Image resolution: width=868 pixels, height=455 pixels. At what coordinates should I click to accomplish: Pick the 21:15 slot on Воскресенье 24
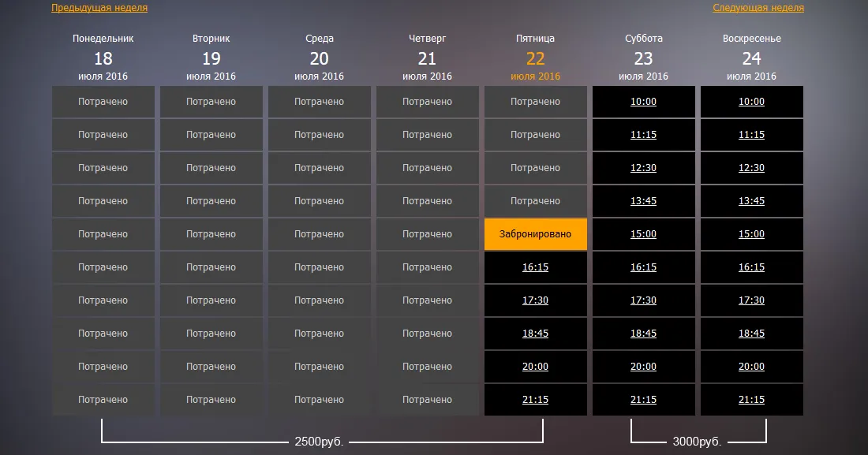click(x=752, y=400)
